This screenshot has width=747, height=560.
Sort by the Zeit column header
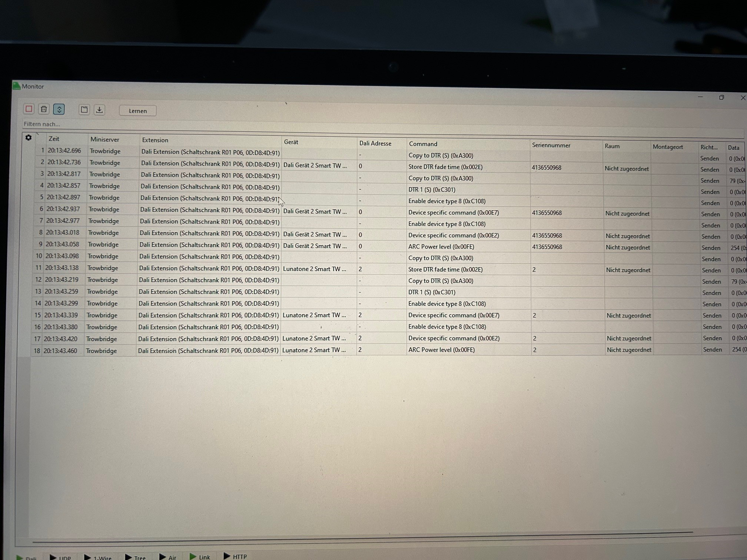pos(54,139)
